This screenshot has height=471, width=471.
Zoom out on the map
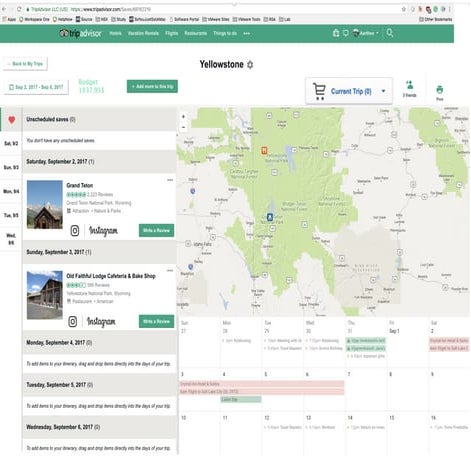coord(183,127)
